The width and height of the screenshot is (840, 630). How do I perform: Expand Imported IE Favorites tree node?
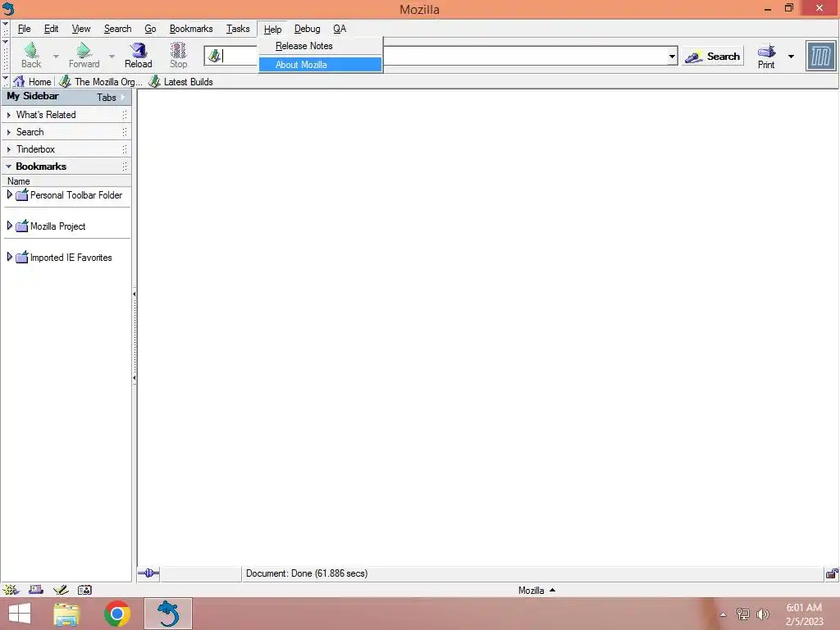coord(9,257)
